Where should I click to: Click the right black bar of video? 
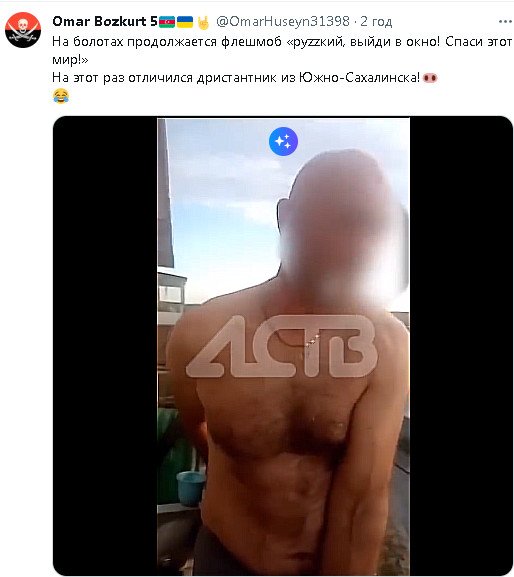click(x=461, y=346)
